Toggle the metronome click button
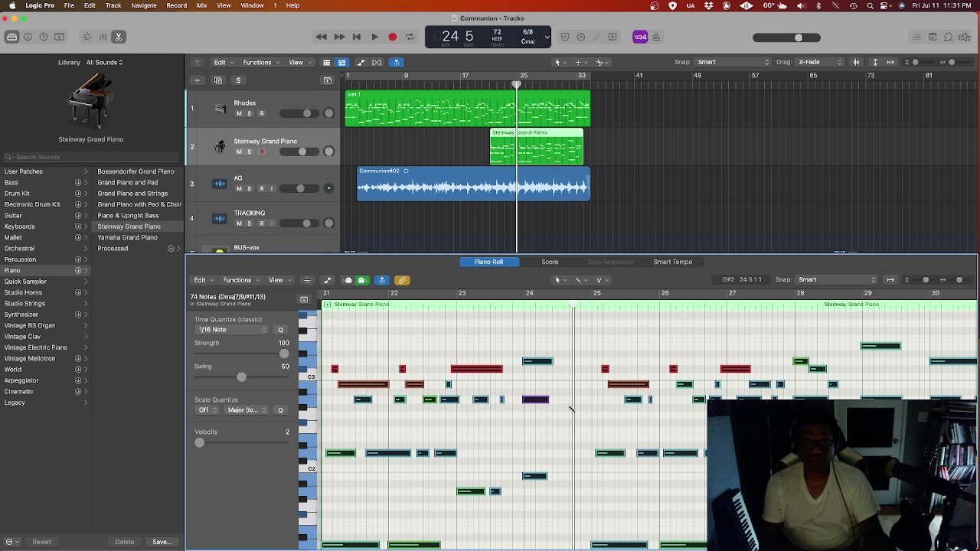 pos(656,37)
